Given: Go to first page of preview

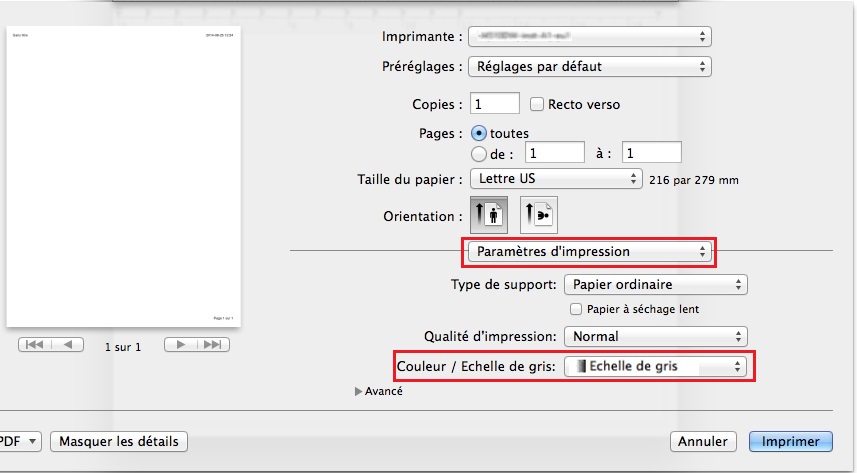Looking at the screenshot, I should click(x=35, y=344).
